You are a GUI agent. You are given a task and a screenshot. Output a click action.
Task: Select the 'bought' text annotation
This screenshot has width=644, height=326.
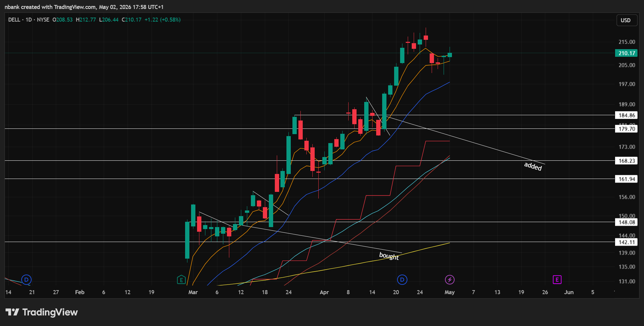[389, 256]
